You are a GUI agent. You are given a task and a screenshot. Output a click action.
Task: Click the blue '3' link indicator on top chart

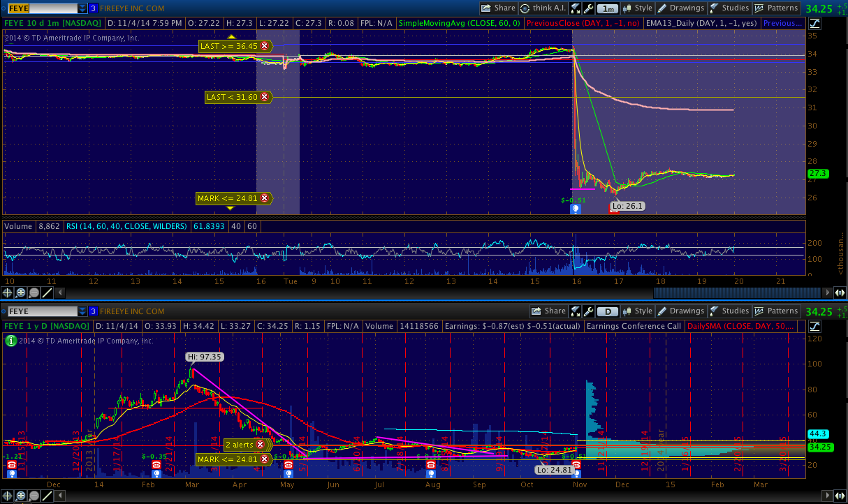93,8
